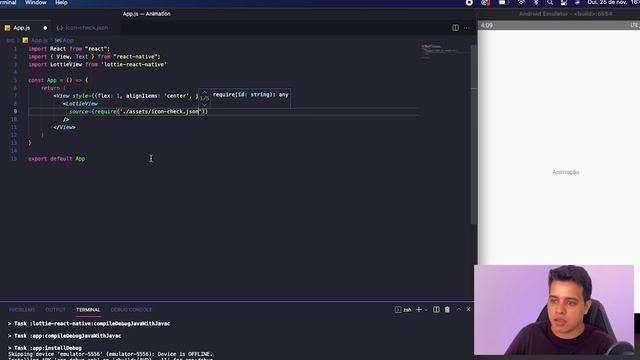This screenshot has height=360, width=640.
Task: Click the closing View tag on line 11
Action: [x=64, y=127]
